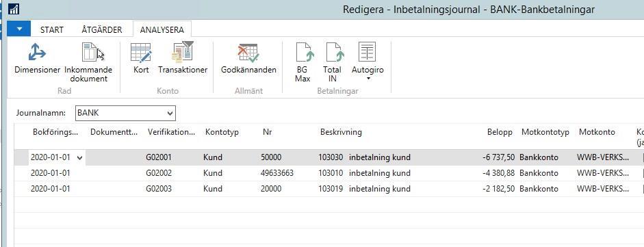Click the amount -2 182,50 cell
The height and width of the screenshot is (247, 644).
pos(498,189)
